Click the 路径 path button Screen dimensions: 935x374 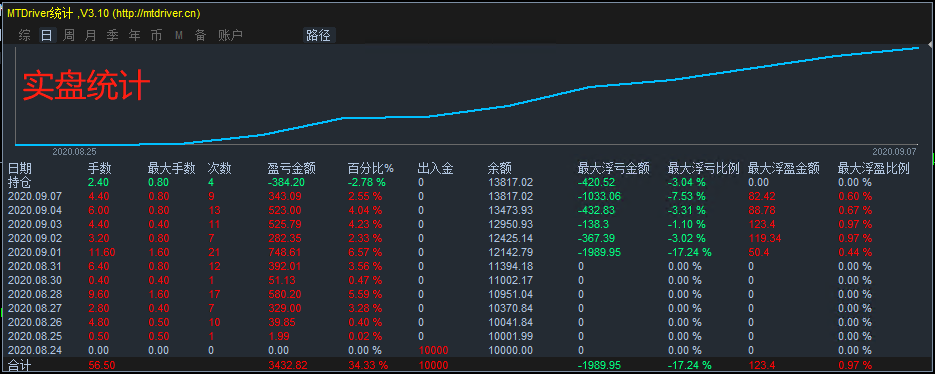[x=318, y=35]
